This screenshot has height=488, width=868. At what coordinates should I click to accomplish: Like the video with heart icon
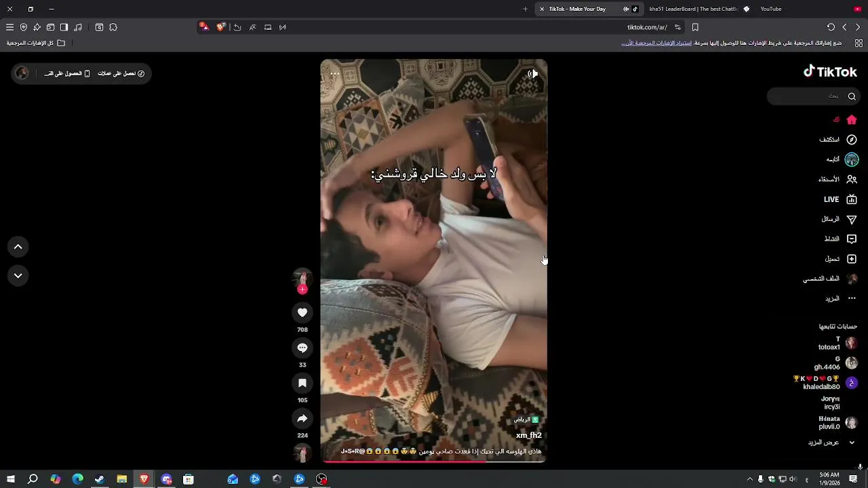302,312
